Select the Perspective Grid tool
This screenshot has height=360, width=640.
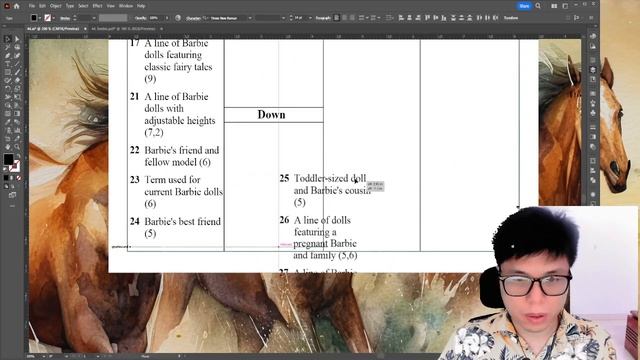17,105
